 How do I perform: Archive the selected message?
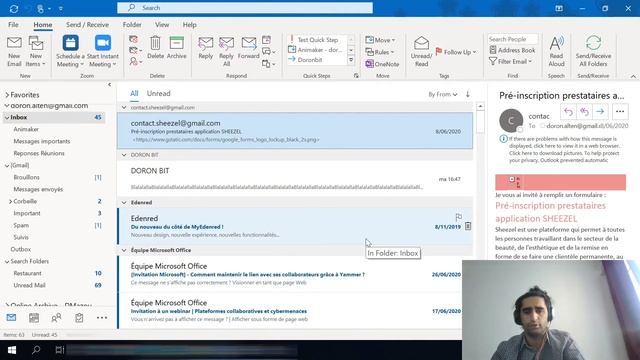[176, 48]
